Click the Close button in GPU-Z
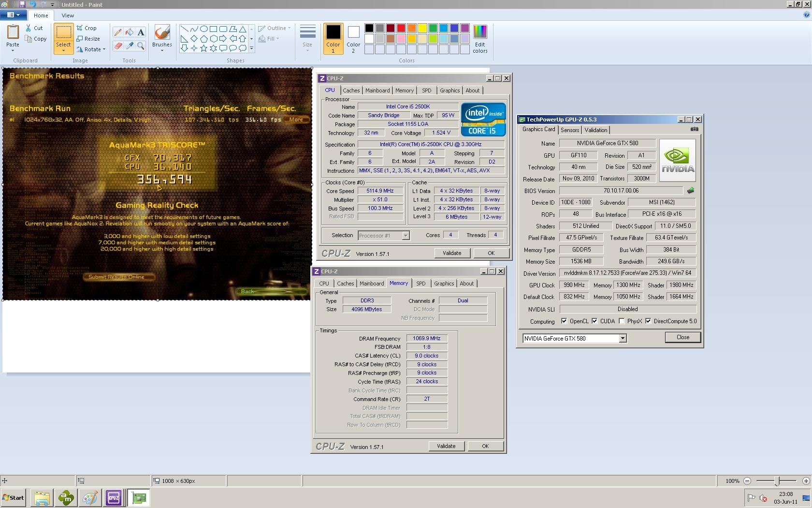The height and width of the screenshot is (508, 812). point(683,337)
